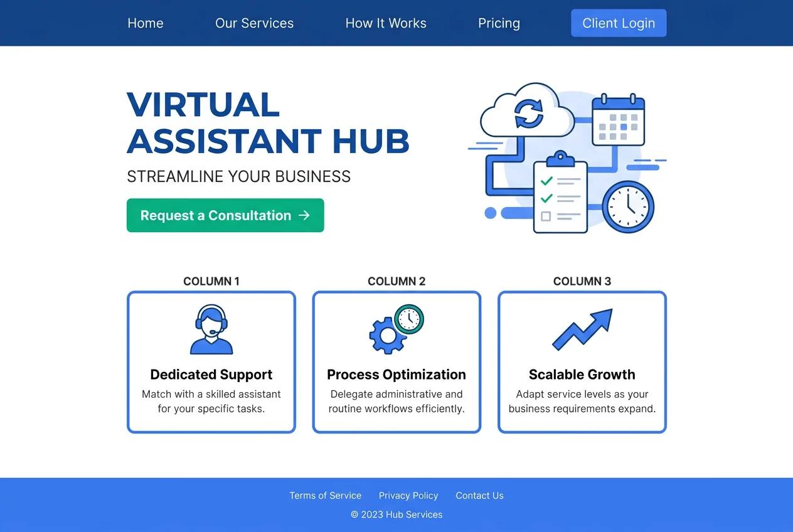Select How It Works in the navbar
This screenshot has width=793, height=532.
click(x=385, y=23)
